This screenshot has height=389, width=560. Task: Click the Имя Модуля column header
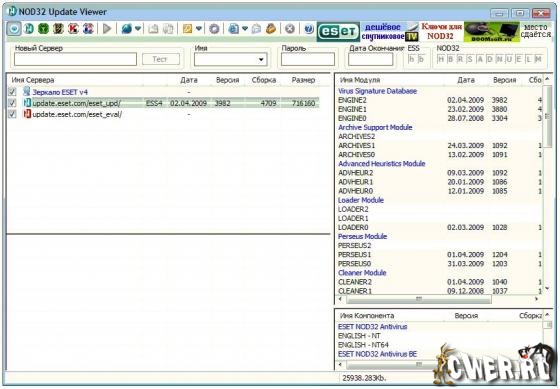pos(360,80)
